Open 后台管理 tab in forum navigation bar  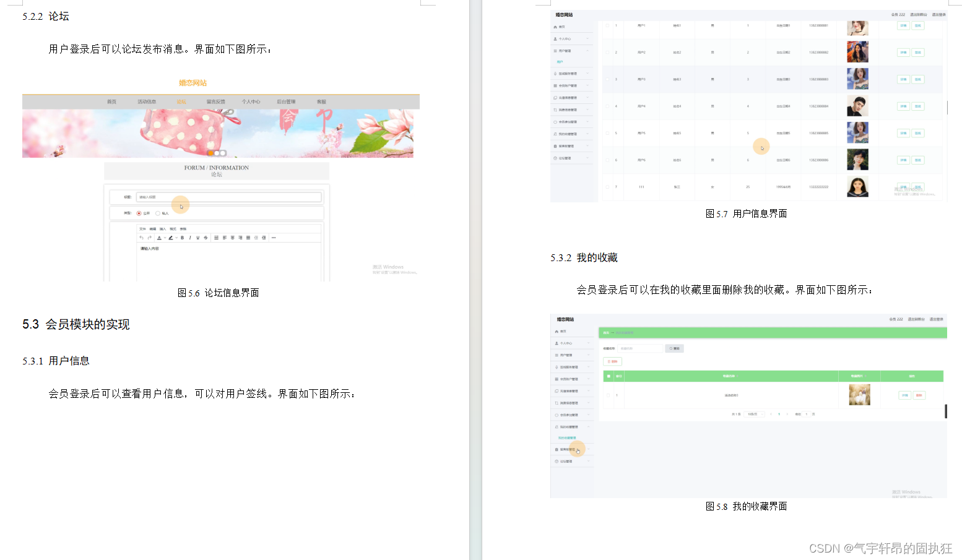[286, 101]
